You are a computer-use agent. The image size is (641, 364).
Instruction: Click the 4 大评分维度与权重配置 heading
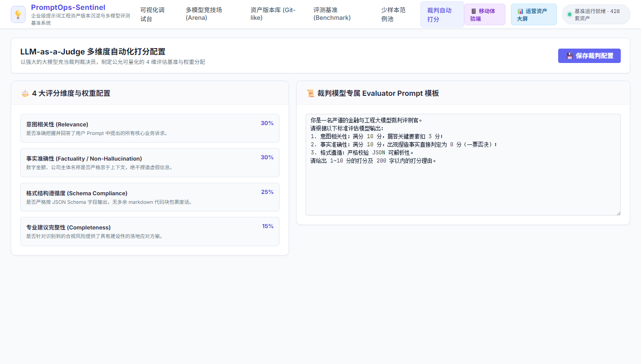[x=71, y=93]
